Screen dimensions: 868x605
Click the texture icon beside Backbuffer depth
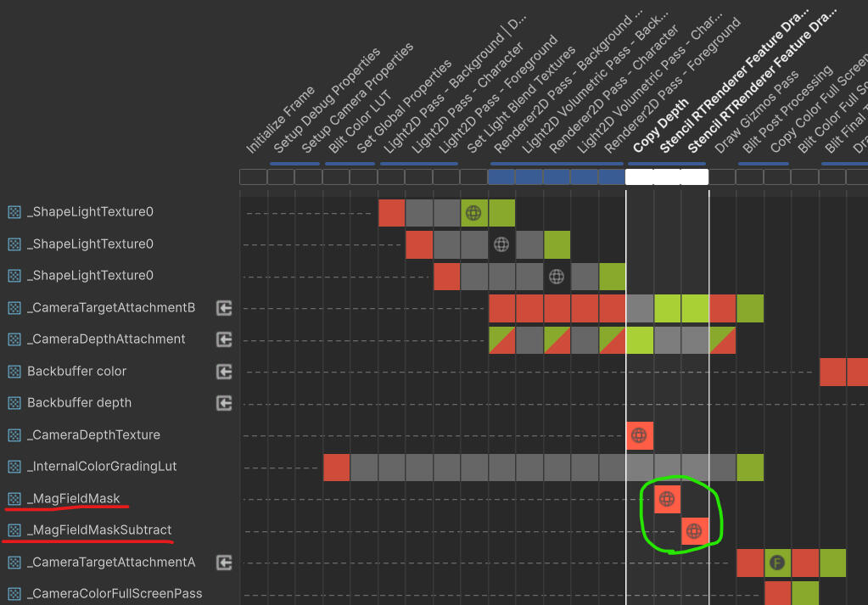tap(14, 403)
